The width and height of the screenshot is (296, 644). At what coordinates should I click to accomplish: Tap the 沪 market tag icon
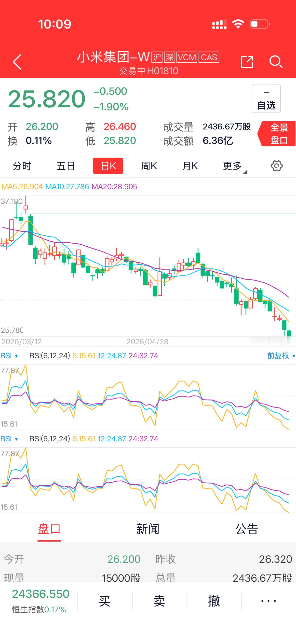[157, 57]
